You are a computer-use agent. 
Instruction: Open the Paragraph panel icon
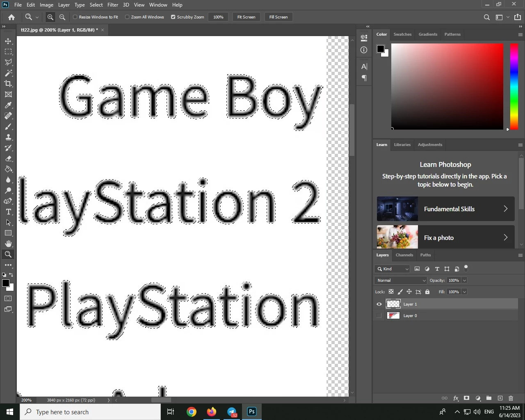click(x=364, y=78)
